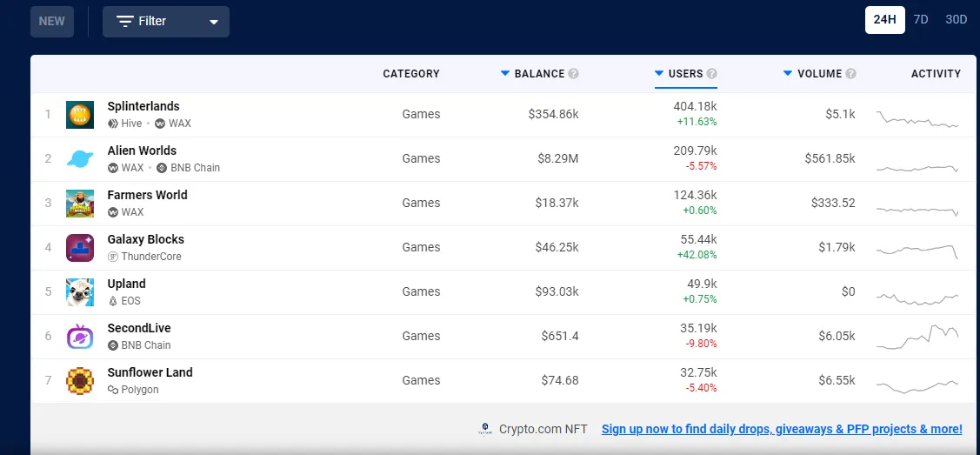Sort by Volume column arrow
Viewport: 980px width, 455px height.
point(788,74)
